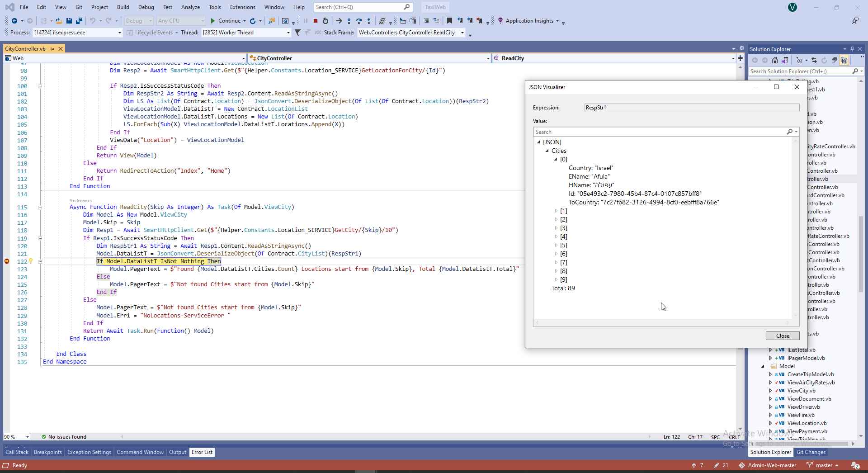Collapse the ReadCity function outline at line 115

[40, 208]
